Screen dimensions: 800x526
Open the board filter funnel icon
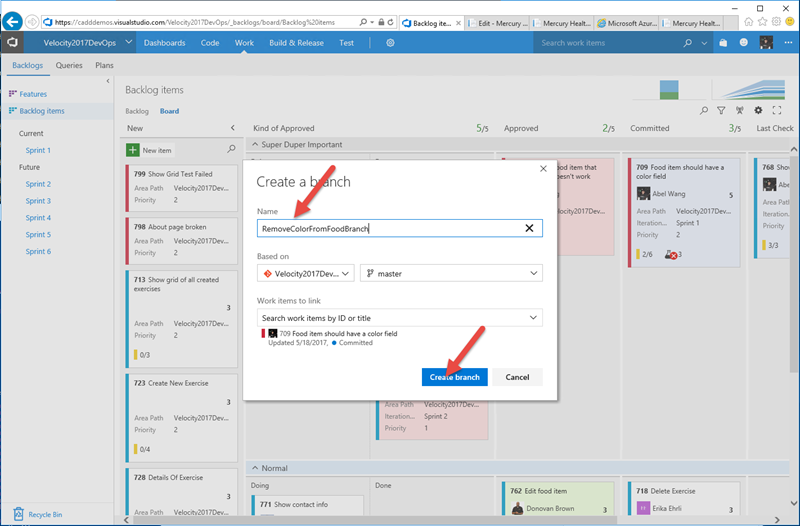point(721,110)
